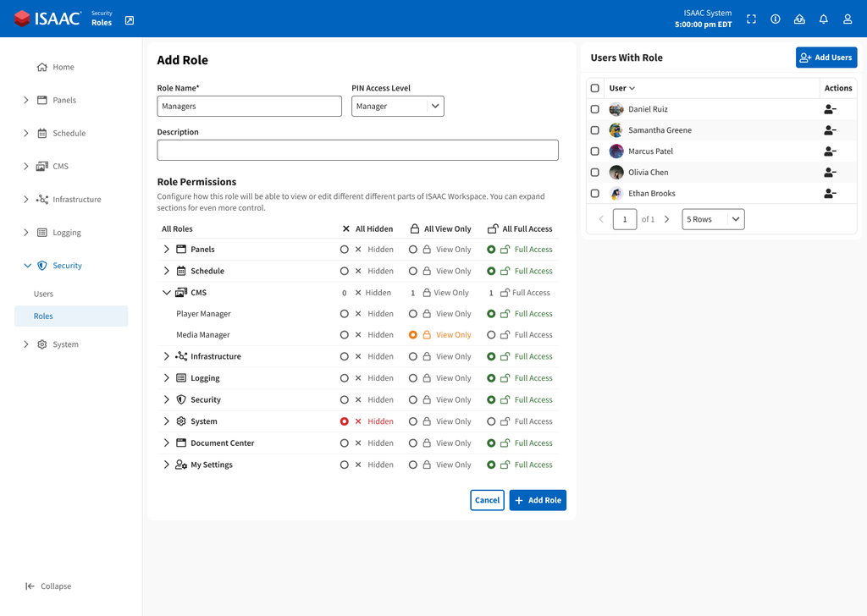Image resolution: width=867 pixels, height=616 pixels.
Task: Click the fullscreen expand icon in top bar
Action: point(751,18)
